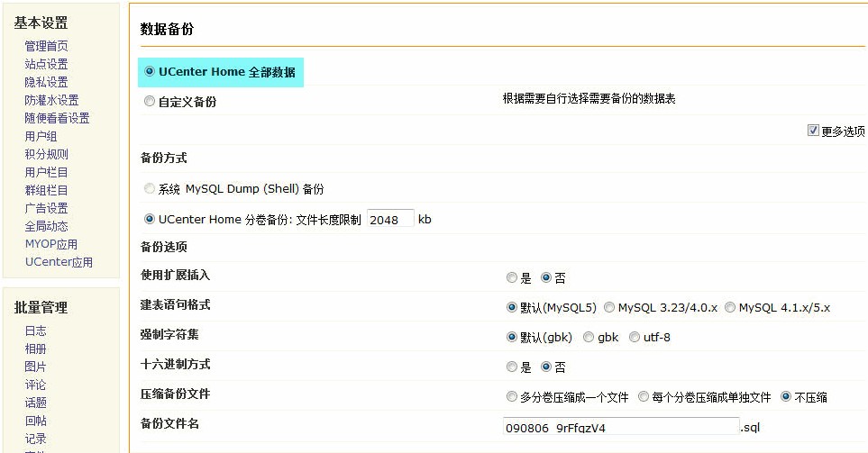Select 是 for 十六进制方式
The height and width of the screenshot is (453, 868).
pos(511,367)
